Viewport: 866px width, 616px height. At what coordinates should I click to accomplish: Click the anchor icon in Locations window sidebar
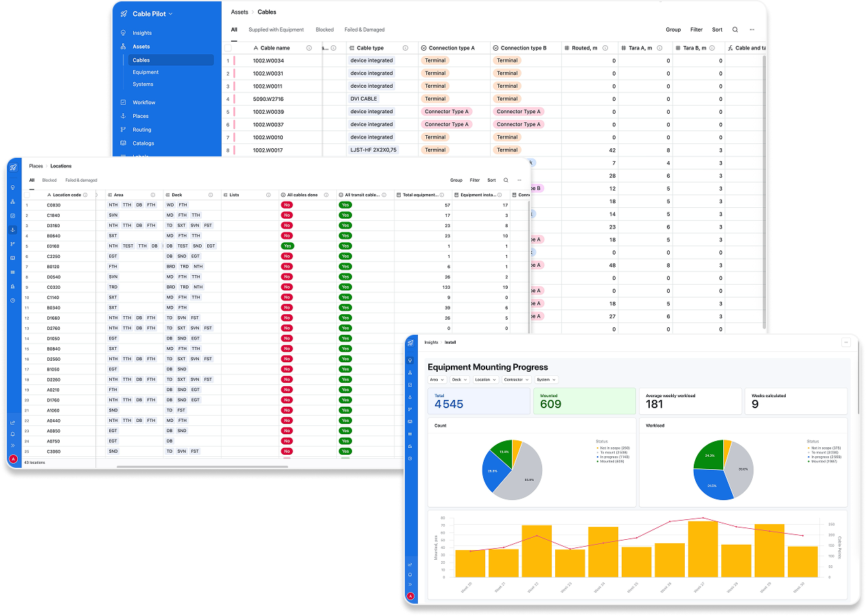(12, 230)
